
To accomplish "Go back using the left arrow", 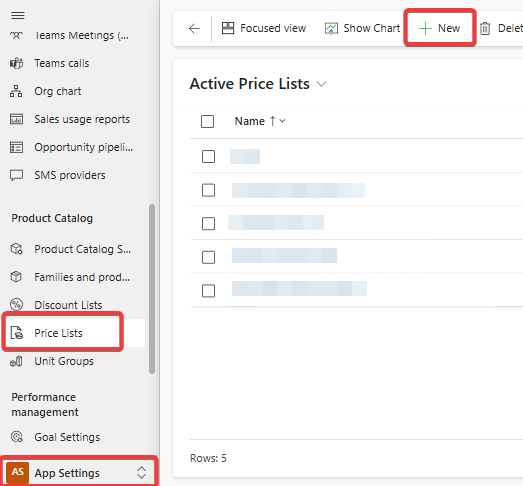I will (x=194, y=28).
